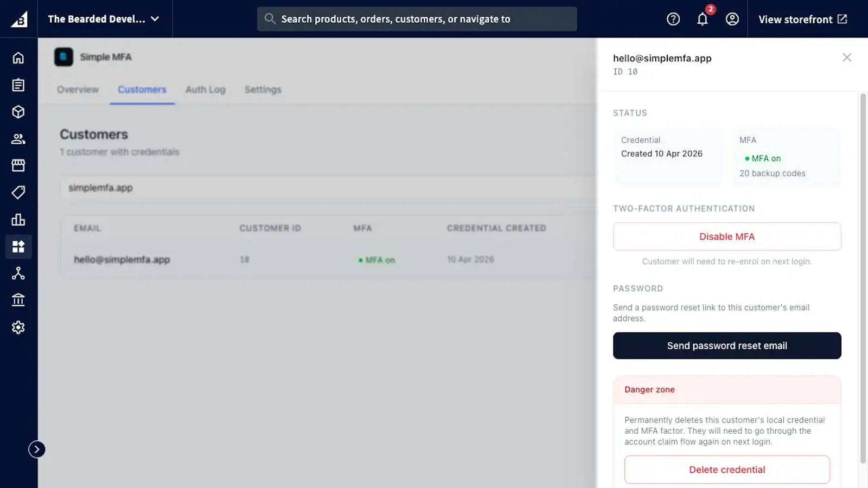Screen dimensions: 868x488
Task: Switch to the Overview tab
Action: (78, 89)
